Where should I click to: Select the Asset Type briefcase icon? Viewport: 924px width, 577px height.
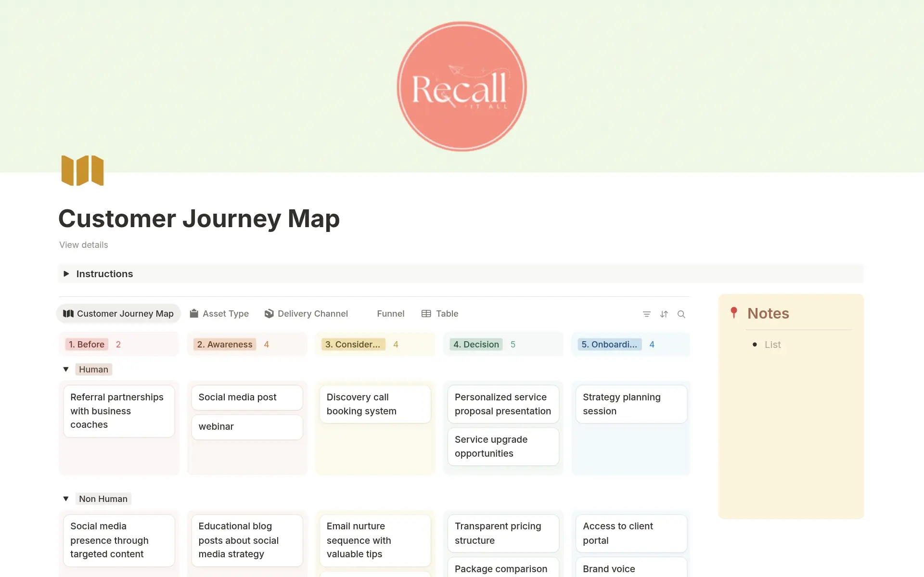click(x=194, y=313)
